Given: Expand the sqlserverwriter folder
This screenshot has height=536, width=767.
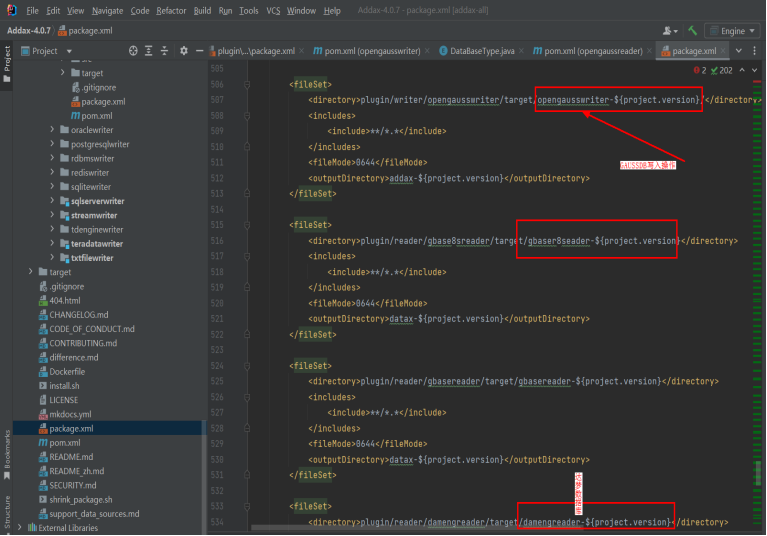Looking at the screenshot, I should [x=52, y=201].
